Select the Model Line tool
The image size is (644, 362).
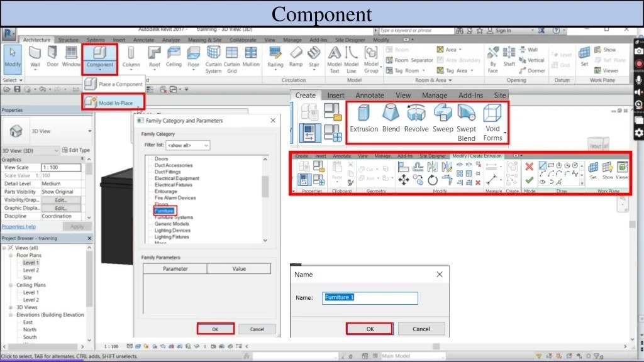coord(351,60)
